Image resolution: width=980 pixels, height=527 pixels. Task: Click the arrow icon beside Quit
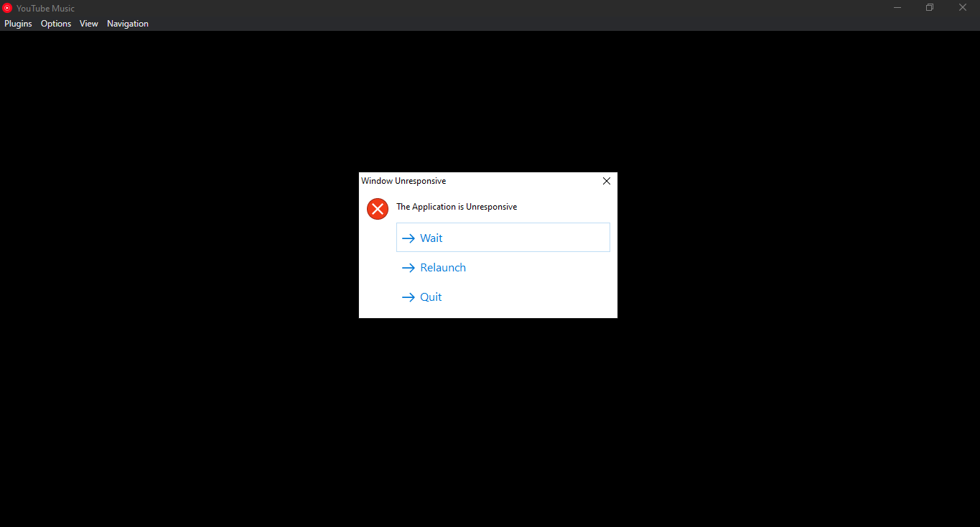[409, 297]
